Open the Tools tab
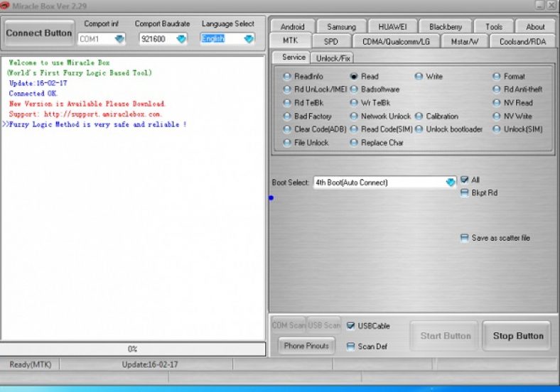 [494, 27]
